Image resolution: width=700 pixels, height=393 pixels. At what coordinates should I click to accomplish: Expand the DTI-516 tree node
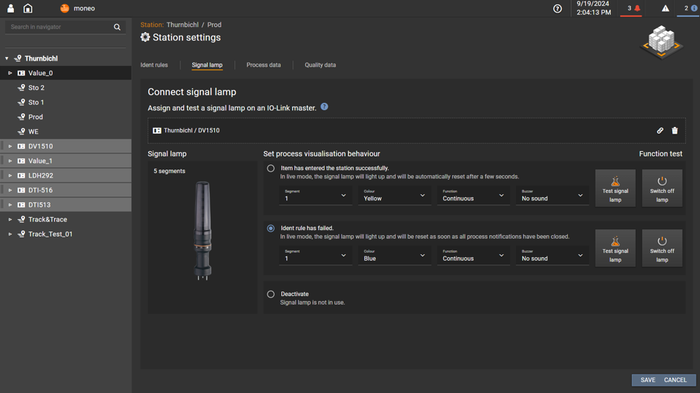pos(10,190)
